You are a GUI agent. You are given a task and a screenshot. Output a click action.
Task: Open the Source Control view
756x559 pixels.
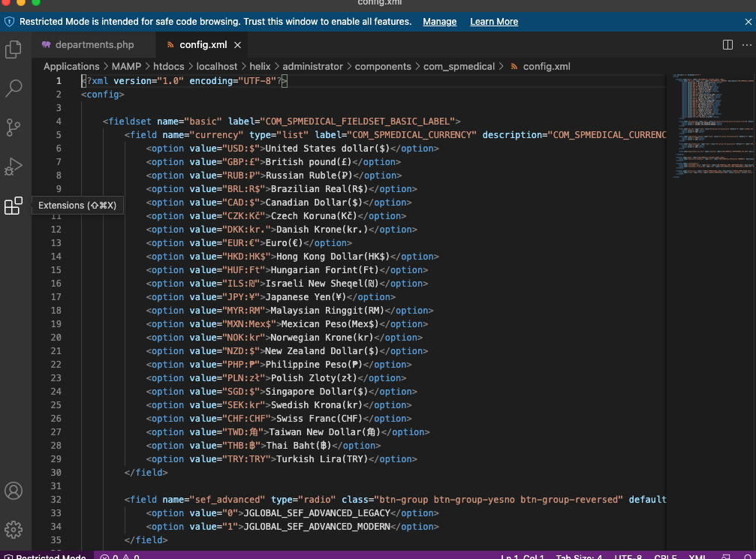[x=14, y=128]
